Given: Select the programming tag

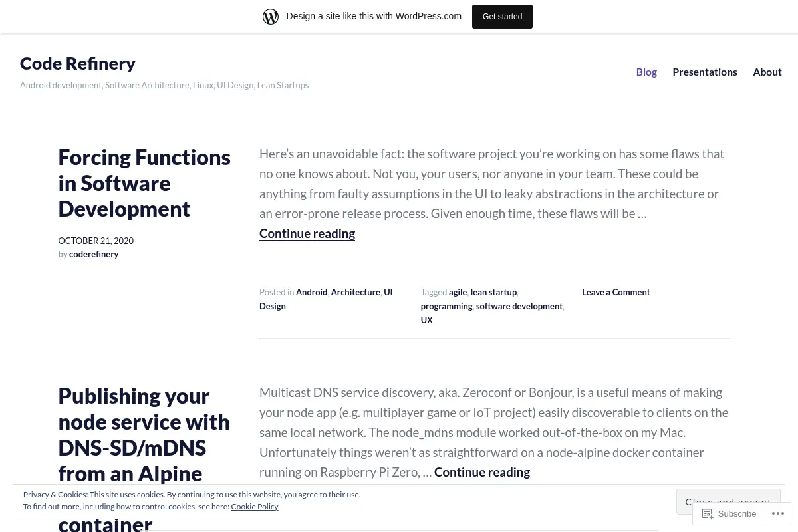Looking at the screenshot, I should click(446, 306).
